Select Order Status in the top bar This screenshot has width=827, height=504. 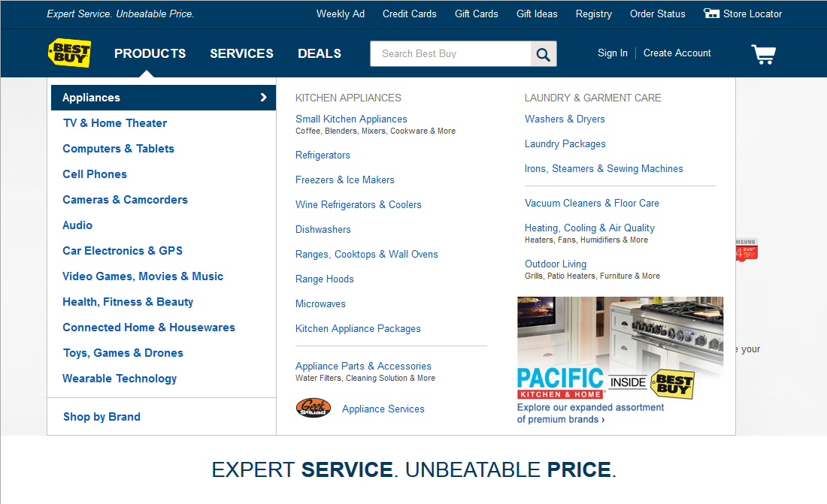pos(657,14)
